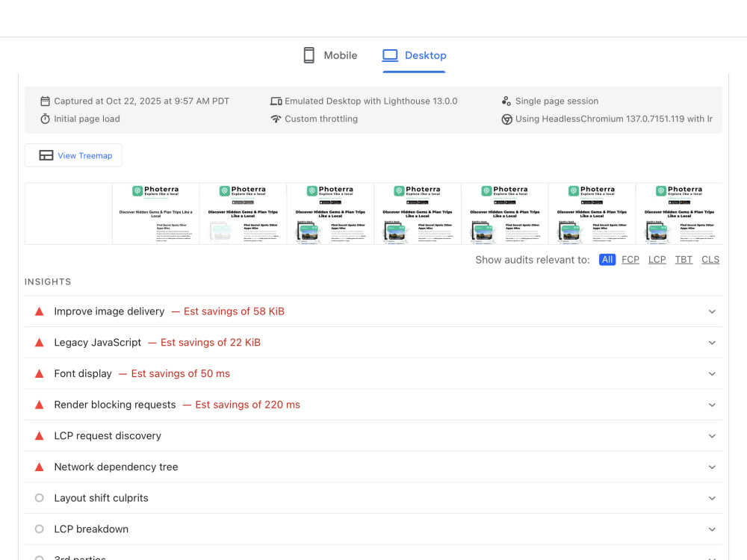Switch to the Mobile tab
Image resolution: width=747 pixels, height=560 pixels.
click(x=330, y=55)
